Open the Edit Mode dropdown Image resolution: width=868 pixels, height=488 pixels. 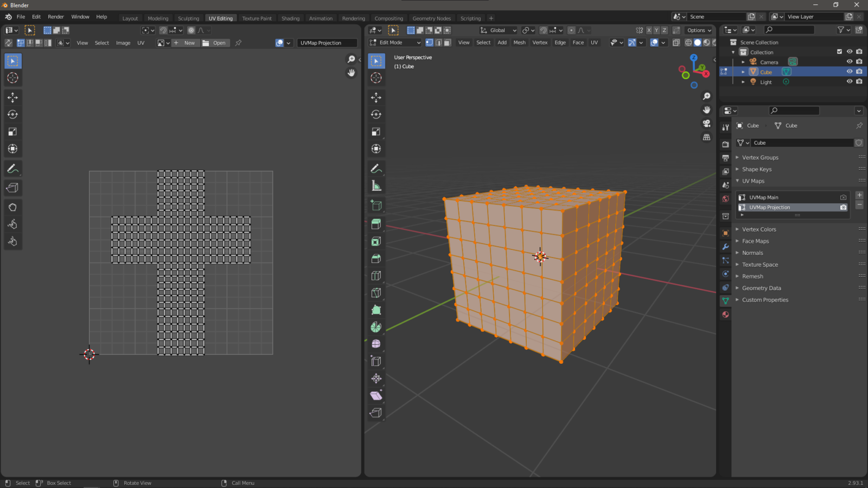[394, 42]
